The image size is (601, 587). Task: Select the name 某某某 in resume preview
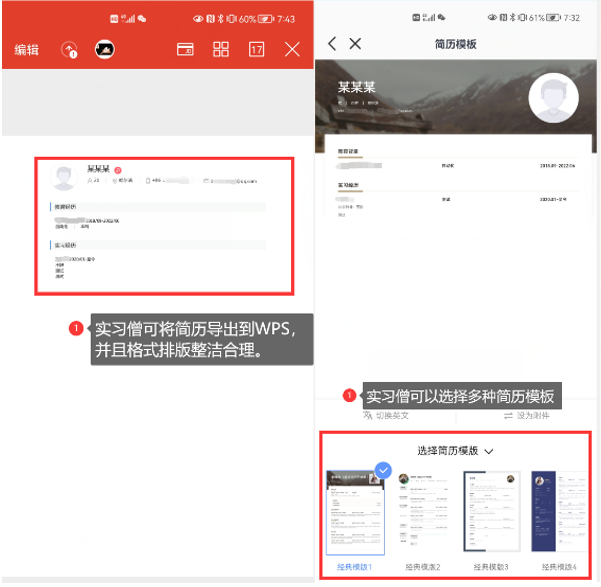(x=356, y=87)
